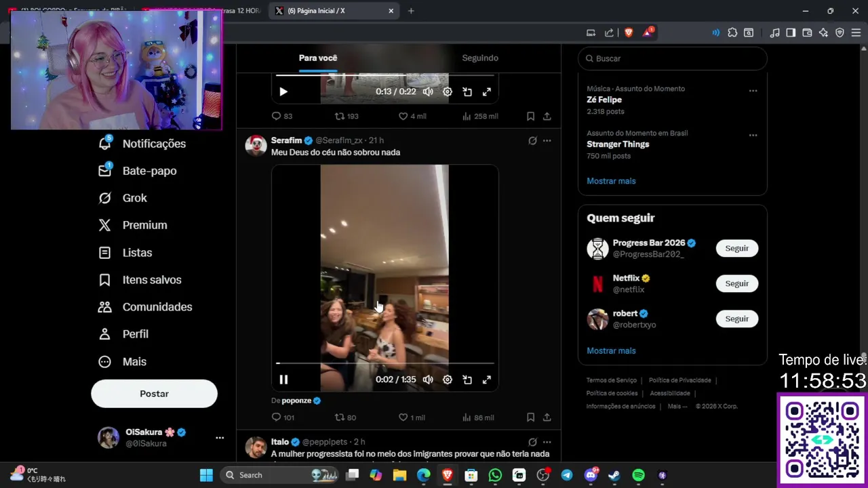Screen dimensions: 868x488
Task: Seek on Serafim's video progress bar
Action: pos(385,364)
